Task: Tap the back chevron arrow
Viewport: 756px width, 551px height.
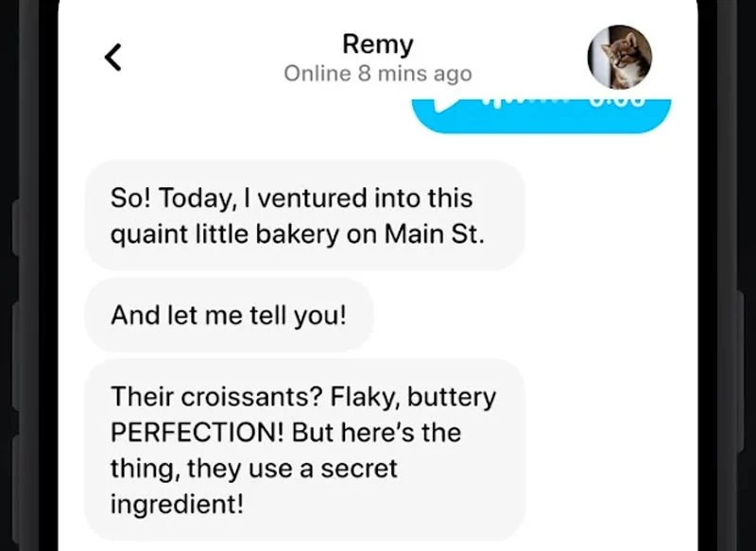Action: tap(113, 58)
